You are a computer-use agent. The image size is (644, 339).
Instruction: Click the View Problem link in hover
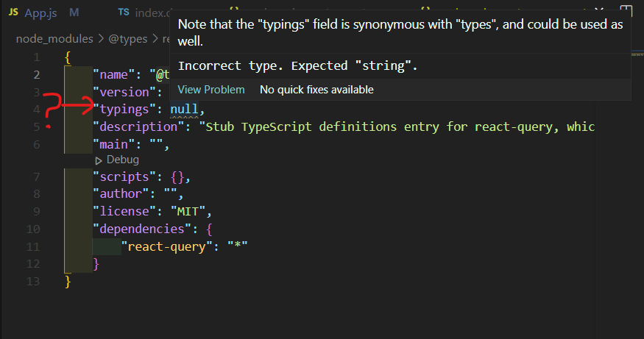point(211,90)
